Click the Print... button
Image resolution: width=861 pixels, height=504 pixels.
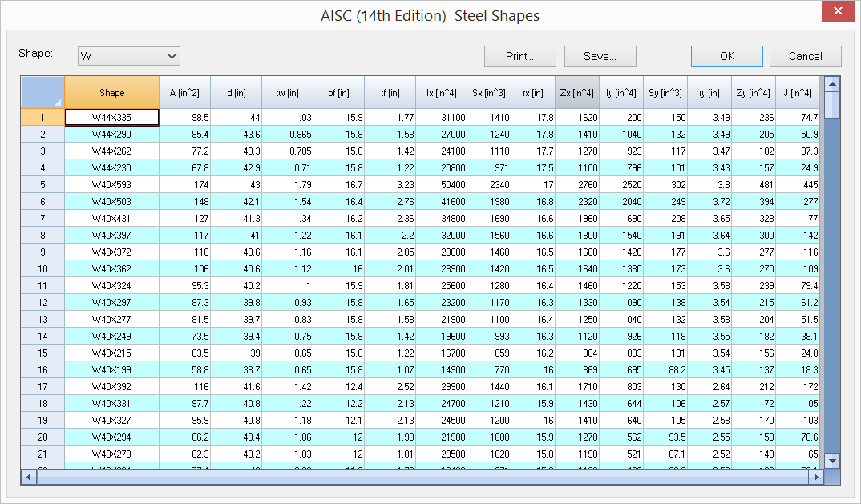click(x=519, y=56)
